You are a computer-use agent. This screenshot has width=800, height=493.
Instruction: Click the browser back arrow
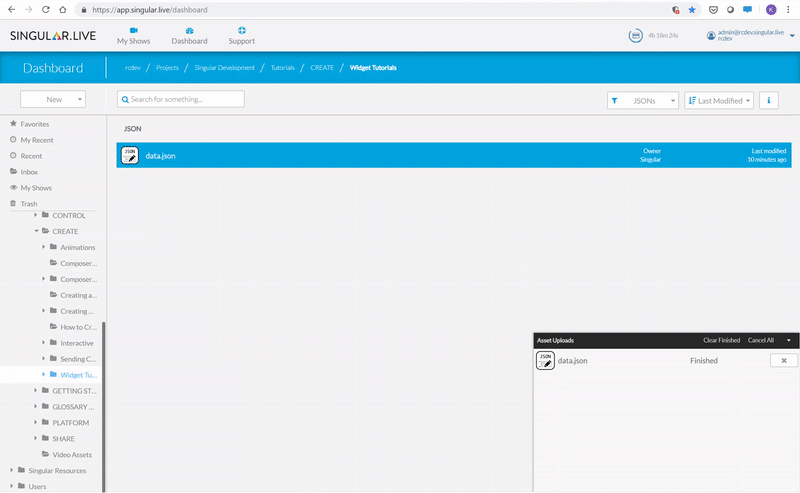point(12,10)
